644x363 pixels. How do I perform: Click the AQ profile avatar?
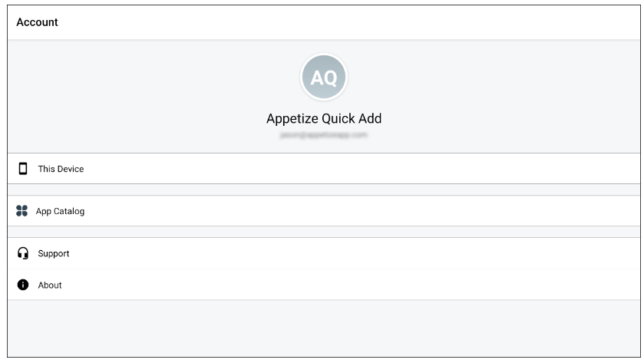(323, 78)
